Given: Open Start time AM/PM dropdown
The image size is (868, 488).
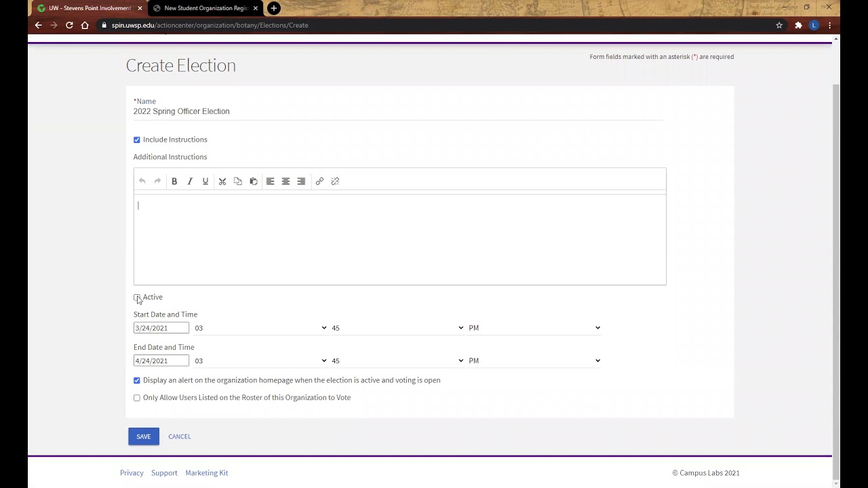Looking at the screenshot, I should (x=534, y=328).
